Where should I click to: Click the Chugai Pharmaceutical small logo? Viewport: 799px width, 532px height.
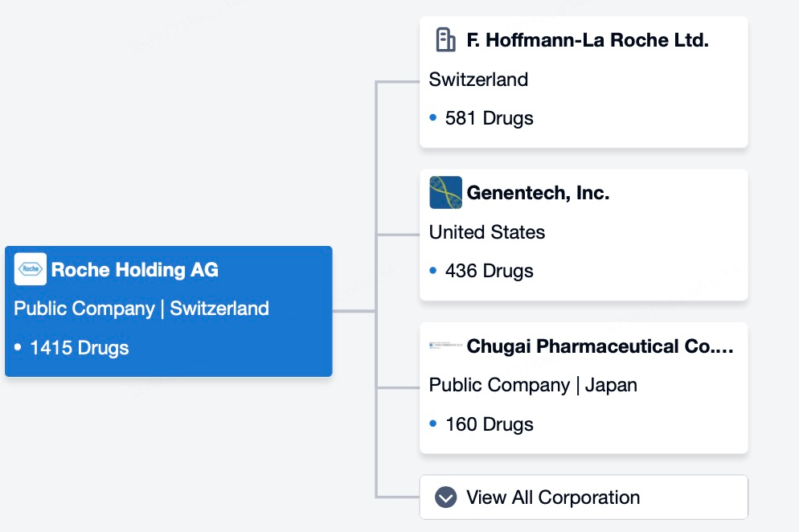pos(445,346)
